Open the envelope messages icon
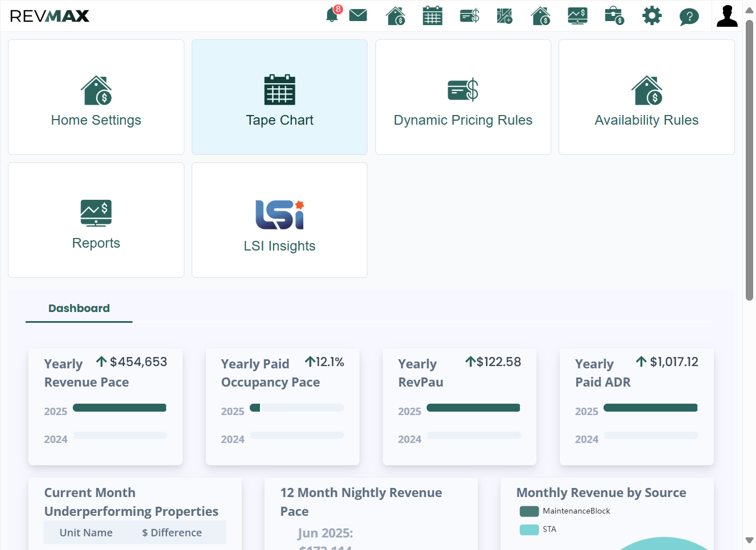This screenshot has height=550, width=756. (358, 15)
